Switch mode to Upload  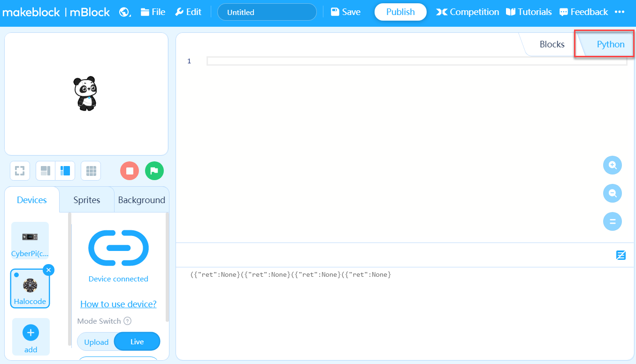(96, 342)
